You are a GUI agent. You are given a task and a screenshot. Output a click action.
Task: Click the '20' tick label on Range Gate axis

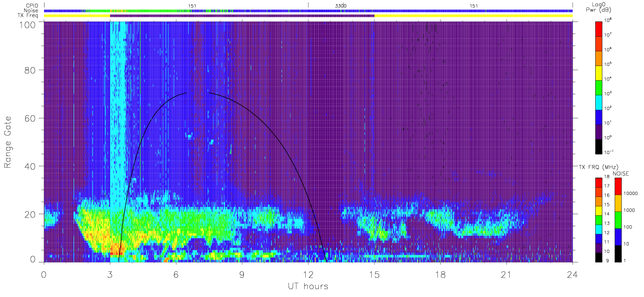29,214
